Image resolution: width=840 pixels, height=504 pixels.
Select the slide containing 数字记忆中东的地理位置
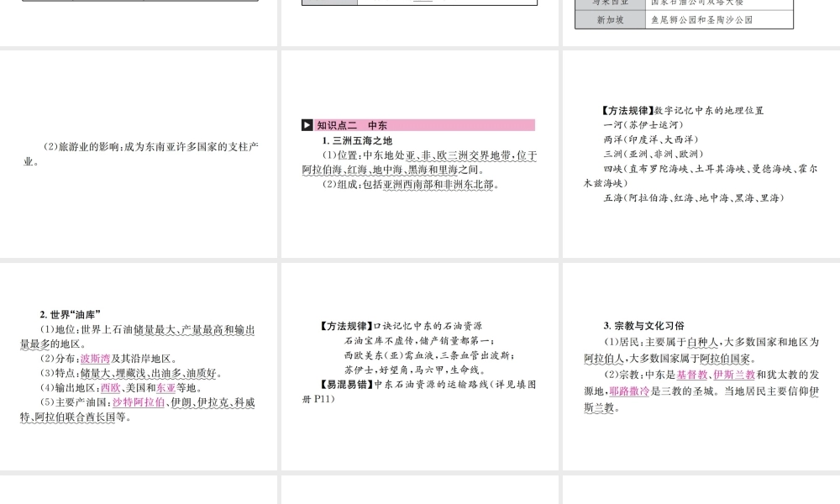(701, 154)
